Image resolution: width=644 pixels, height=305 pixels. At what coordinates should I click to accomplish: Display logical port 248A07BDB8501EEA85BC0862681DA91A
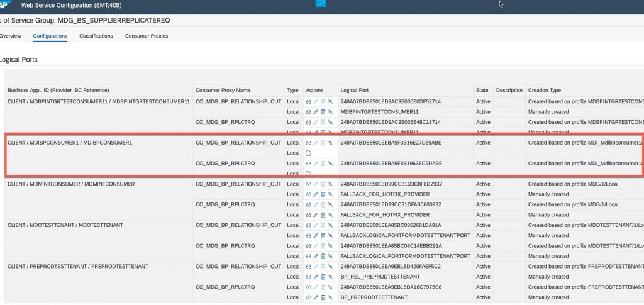(x=308, y=225)
